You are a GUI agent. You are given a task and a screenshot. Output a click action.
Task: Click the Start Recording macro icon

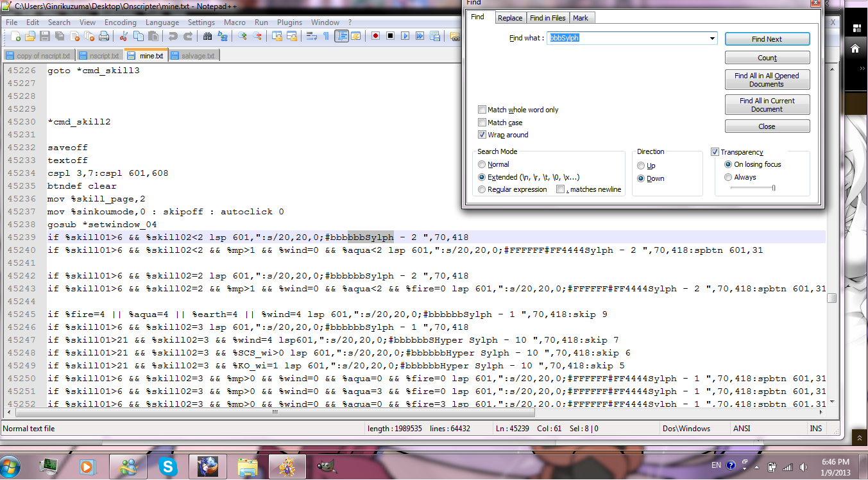(375, 37)
